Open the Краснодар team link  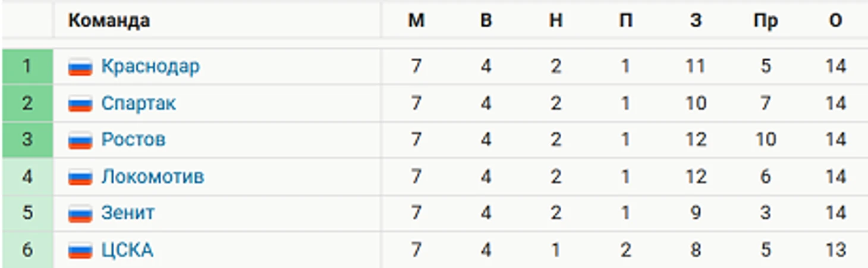coord(150,66)
